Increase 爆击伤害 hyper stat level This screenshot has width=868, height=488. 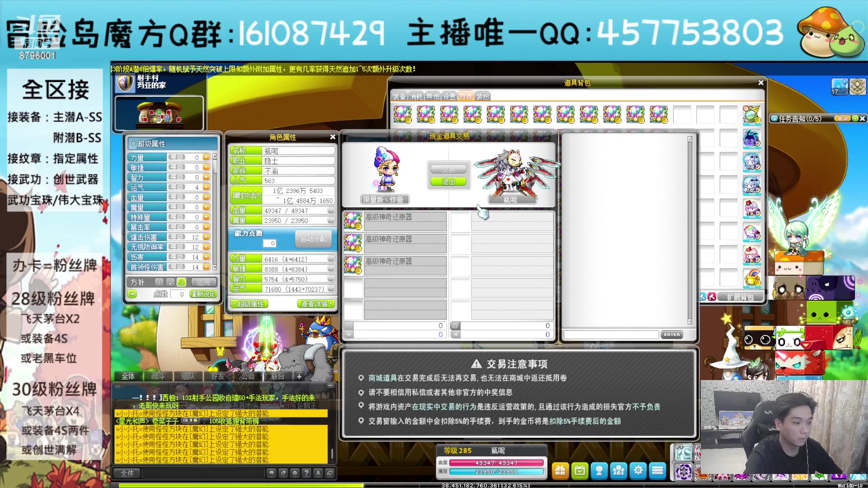(x=206, y=237)
